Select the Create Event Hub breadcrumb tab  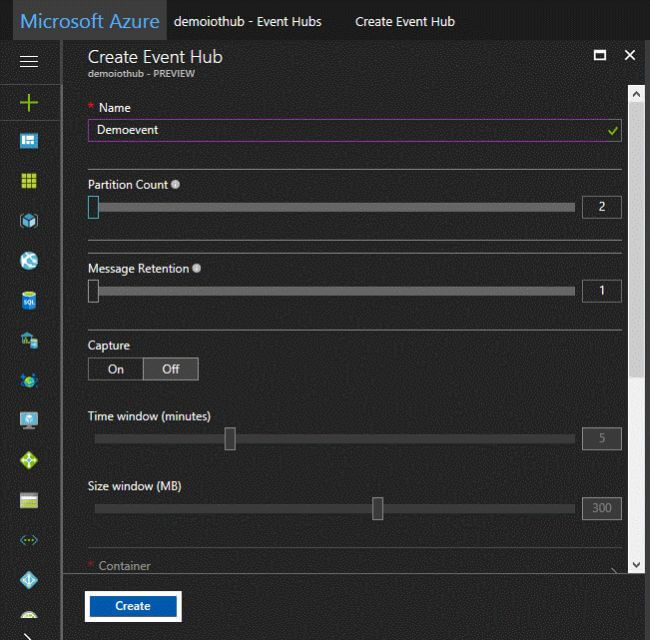click(404, 21)
